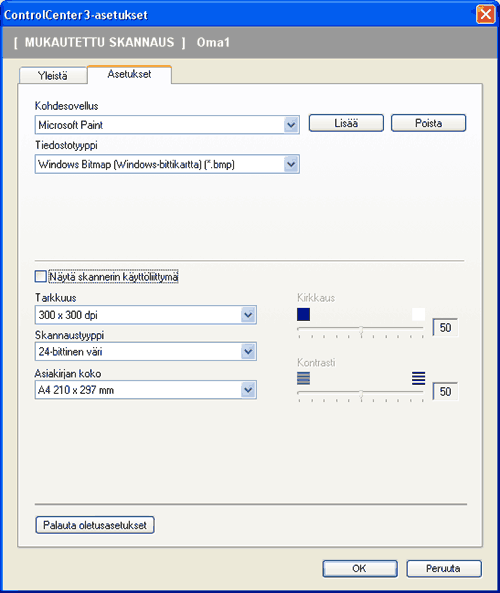Screen dimensions: 500x593
Task: Click the Kontrasti value field
Action: coord(445,391)
